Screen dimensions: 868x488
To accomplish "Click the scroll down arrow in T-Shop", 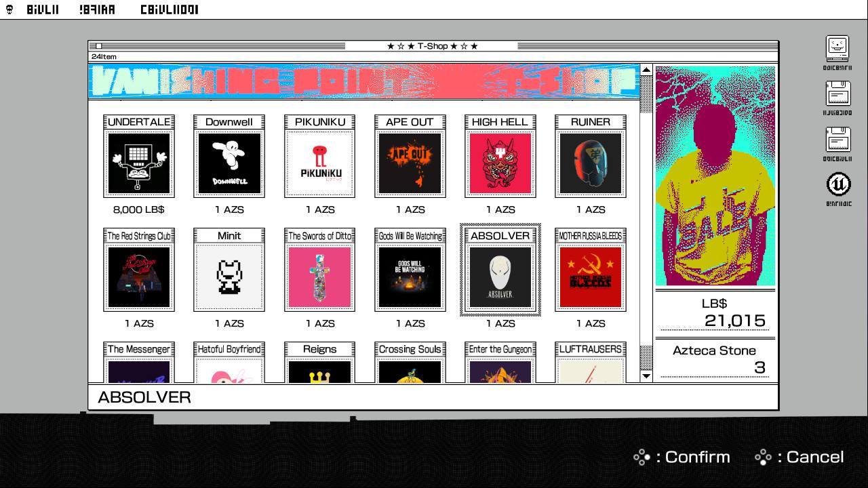I will coord(646,375).
